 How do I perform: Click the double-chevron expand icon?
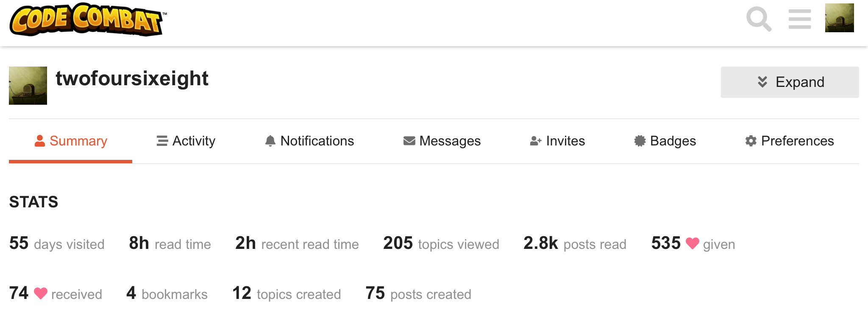(x=762, y=82)
